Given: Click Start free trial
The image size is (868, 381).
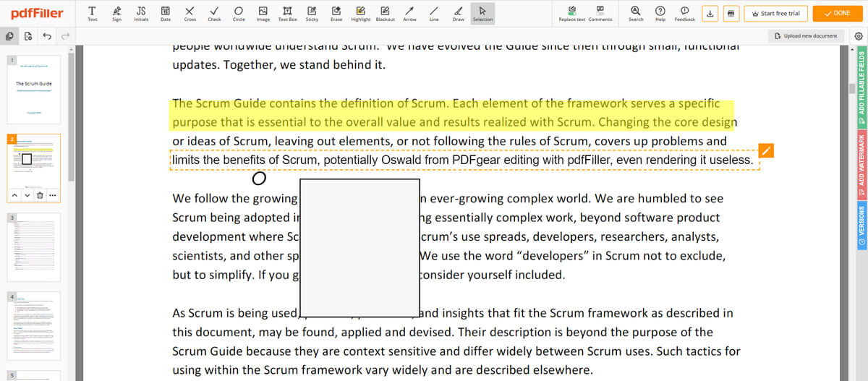Looking at the screenshot, I should (776, 14).
